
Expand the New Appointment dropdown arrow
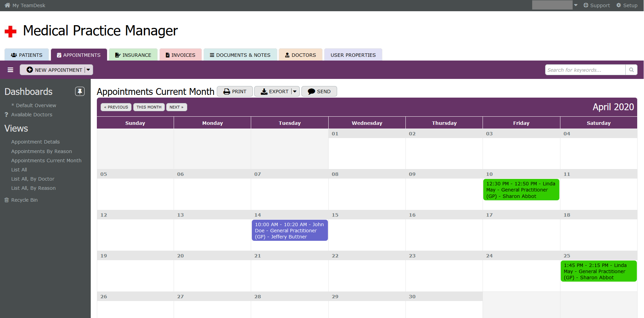click(88, 70)
